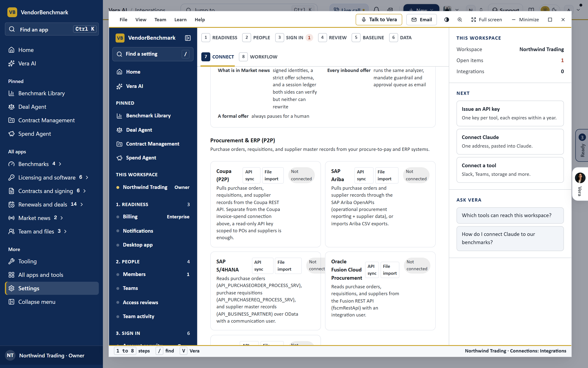Click the zoom magnifier icon in the toolbar
588x368 pixels.
click(460, 20)
